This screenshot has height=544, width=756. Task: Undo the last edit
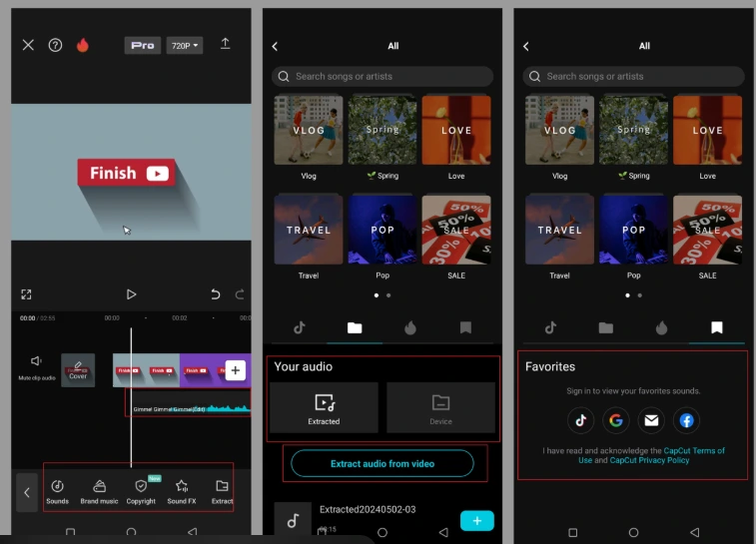pos(216,293)
